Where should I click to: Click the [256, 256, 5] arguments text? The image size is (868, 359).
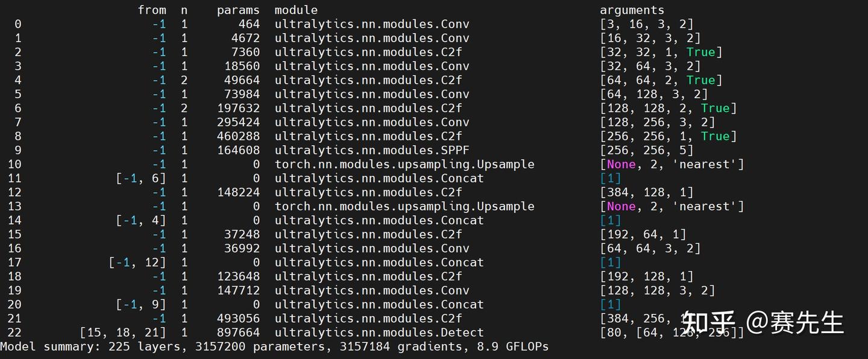[x=646, y=151]
